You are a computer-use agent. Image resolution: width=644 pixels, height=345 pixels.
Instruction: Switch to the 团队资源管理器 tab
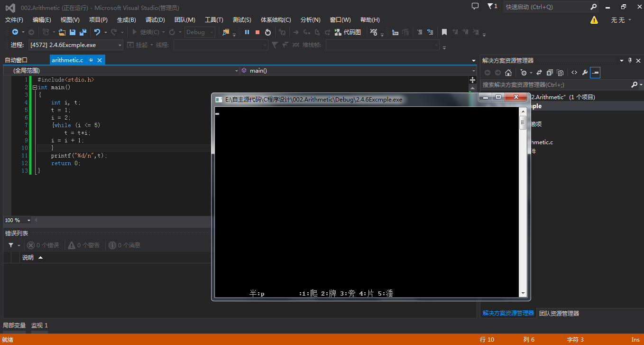pyautogui.click(x=559, y=313)
